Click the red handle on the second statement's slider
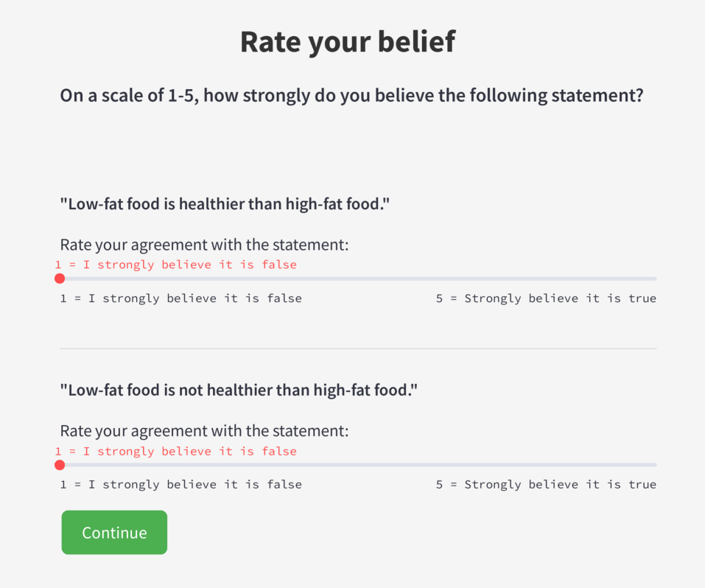 coord(60,465)
